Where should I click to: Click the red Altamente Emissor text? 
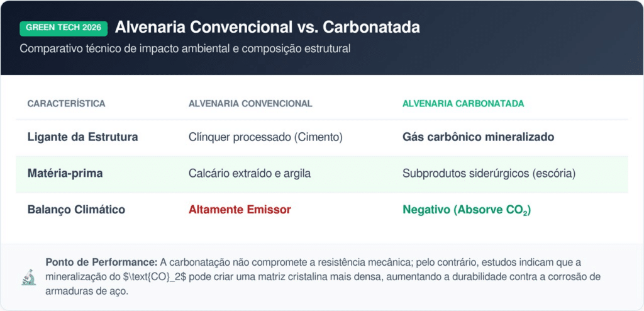240,210
